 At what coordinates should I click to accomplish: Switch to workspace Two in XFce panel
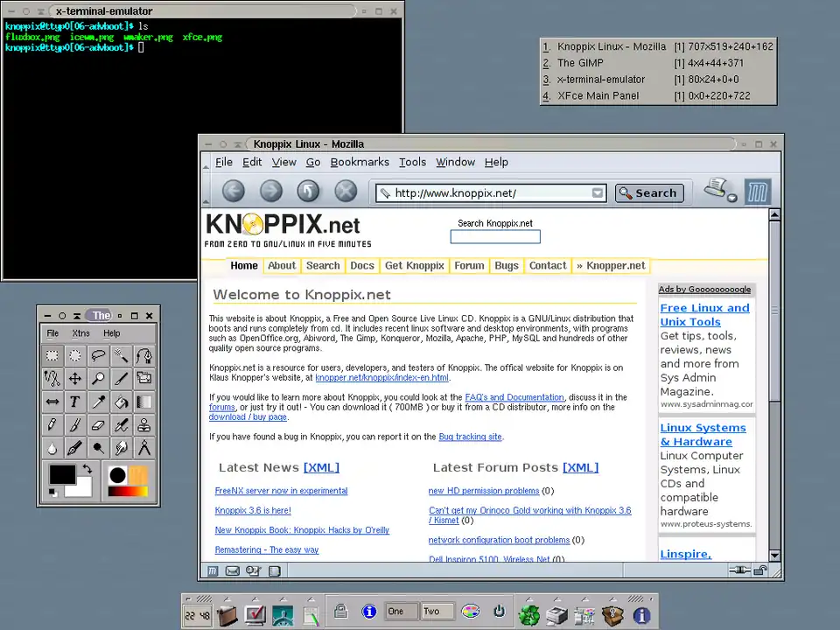[x=437, y=612]
